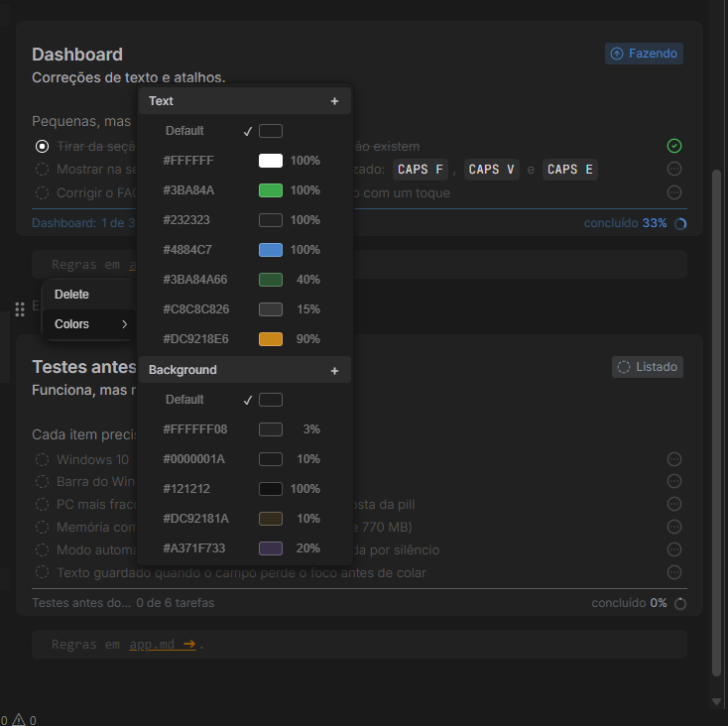Click the CAPS E key badge
This screenshot has height=726, width=728.
(570, 170)
